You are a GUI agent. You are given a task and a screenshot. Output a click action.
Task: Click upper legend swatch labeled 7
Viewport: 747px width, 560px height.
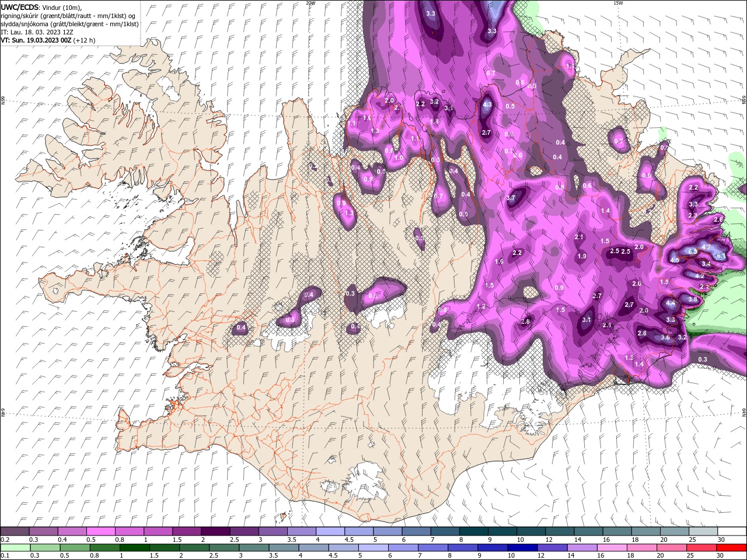(445, 532)
